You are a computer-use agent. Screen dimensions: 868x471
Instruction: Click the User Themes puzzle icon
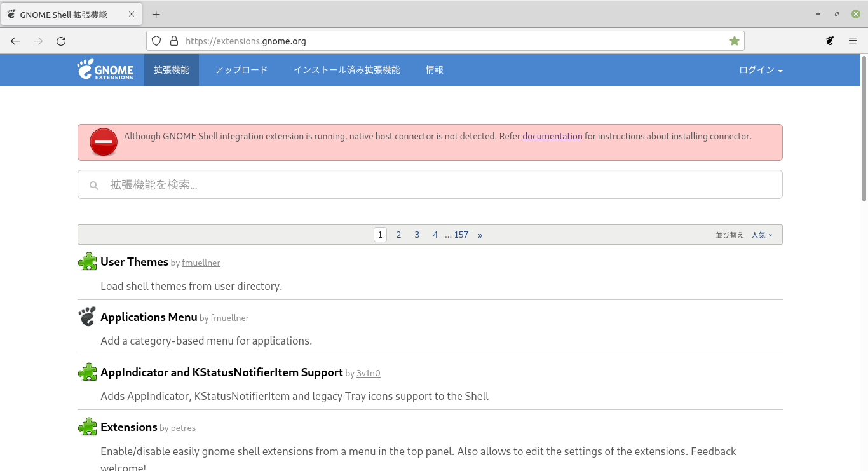[88, 262]
